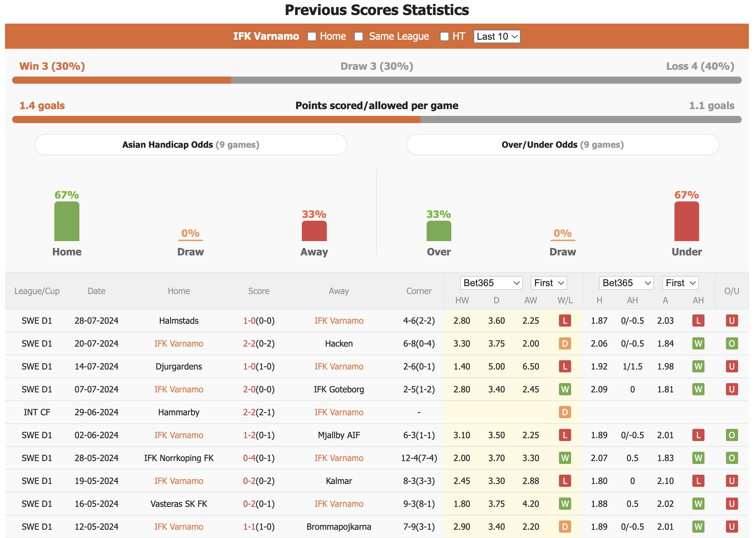Open the Bet365 dropdown above HW column

click(x=491, y=283)
